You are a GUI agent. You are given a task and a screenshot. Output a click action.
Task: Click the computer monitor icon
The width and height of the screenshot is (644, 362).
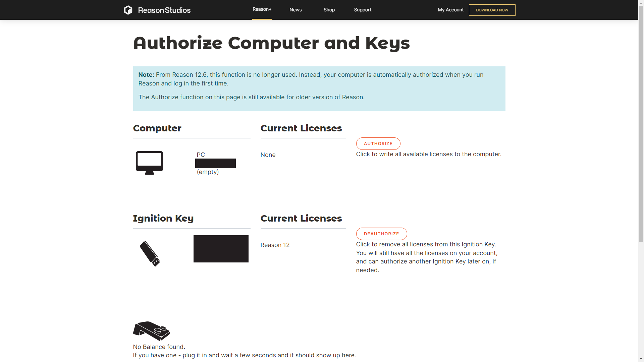click(150, 163)
